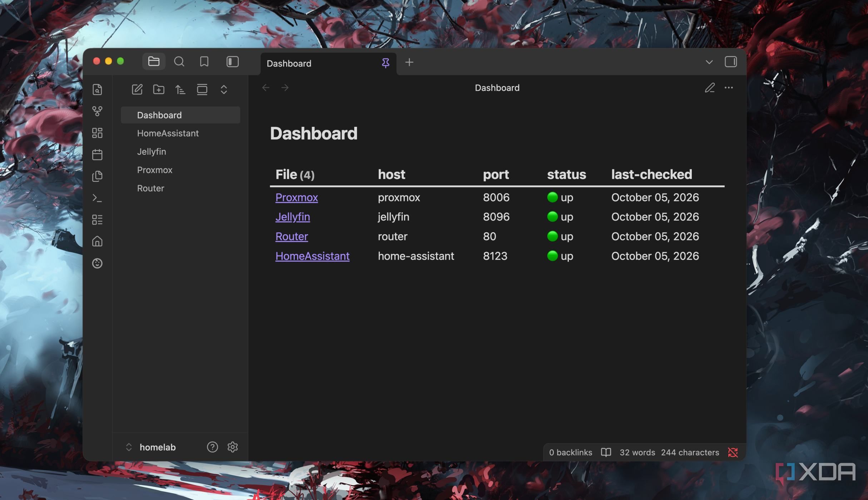
Task: Open the search pane magnifier icon
Action: [x=179, y=61]
